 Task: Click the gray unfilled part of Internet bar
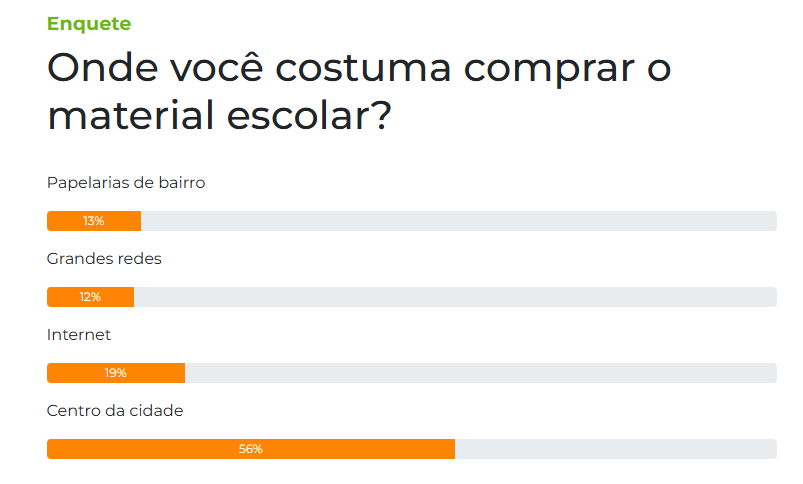pos(480,373)
